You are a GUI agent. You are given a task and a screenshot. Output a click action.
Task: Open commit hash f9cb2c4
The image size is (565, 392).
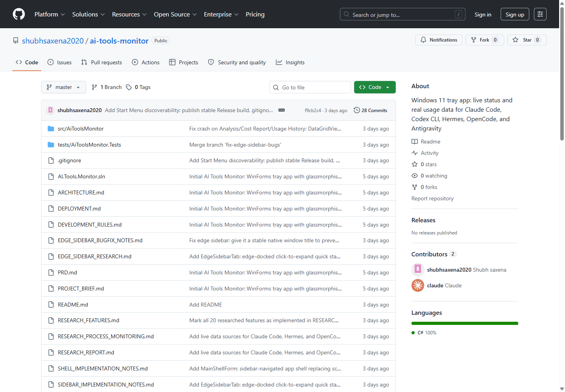[313, 111]
